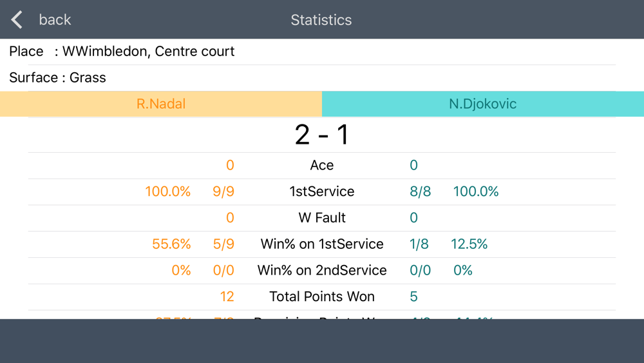Click the Statistics header title

(321, 20)
